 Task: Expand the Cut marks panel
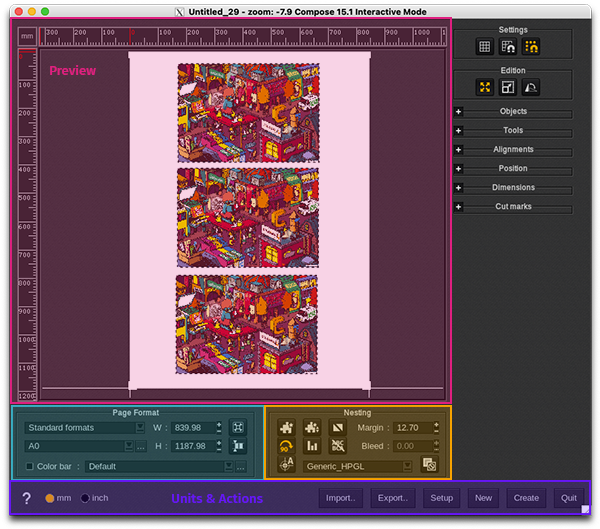tap(458, 207)
